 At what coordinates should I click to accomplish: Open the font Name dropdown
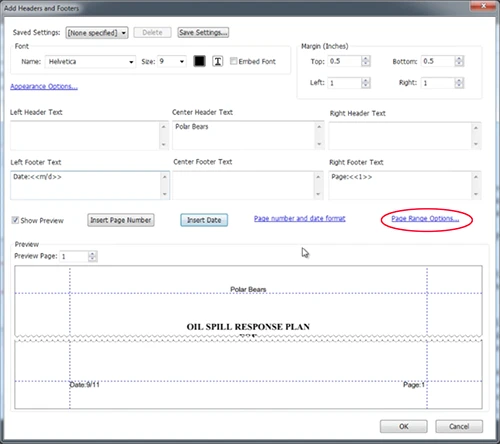90,62
